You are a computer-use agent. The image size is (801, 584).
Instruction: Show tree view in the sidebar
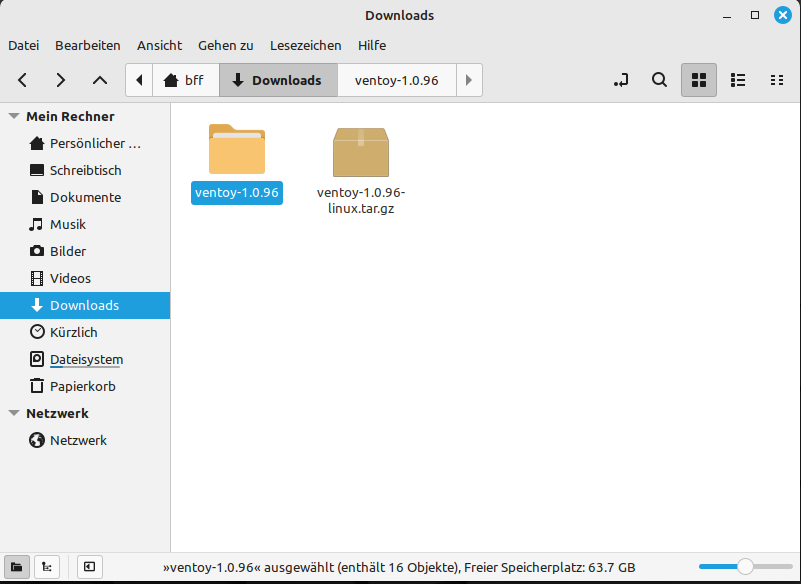coord(46,567)
